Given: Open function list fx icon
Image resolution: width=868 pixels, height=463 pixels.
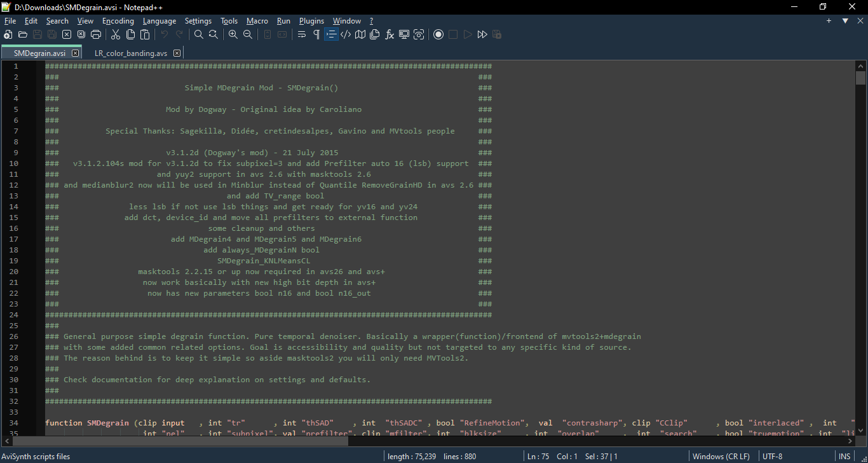Looking at the screenshot, I should 390,34.
